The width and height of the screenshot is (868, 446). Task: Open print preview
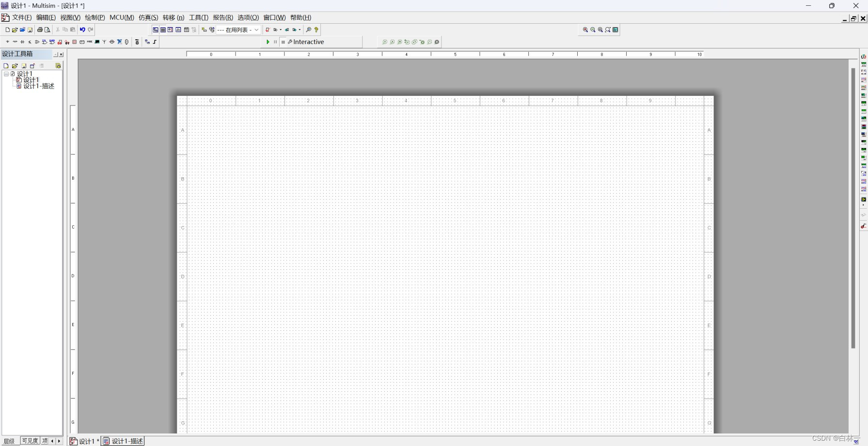[x=47, y=30]
